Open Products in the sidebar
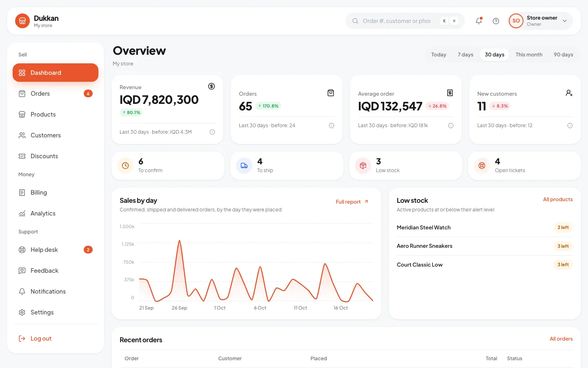Image resolution: width=588 pixels, height=368 pixels. (56, 114)
